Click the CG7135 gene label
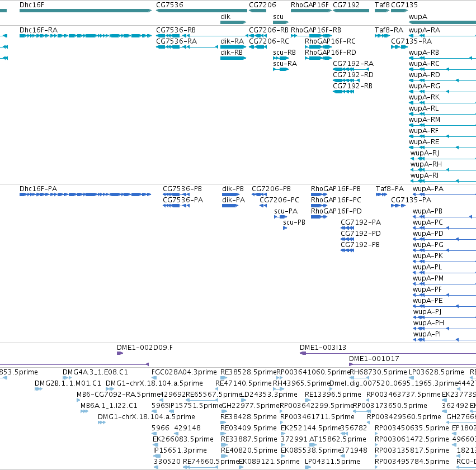The image size is (476, 470). (404, 5)
